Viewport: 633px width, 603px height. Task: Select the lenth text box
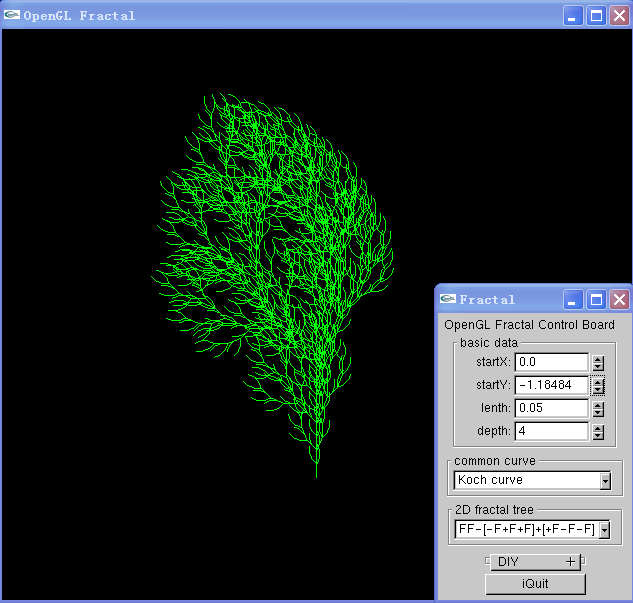(551, 408)
